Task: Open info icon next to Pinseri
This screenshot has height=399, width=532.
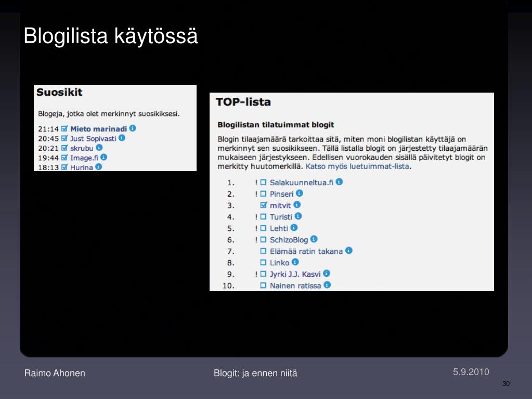Action: coord(299,194)
